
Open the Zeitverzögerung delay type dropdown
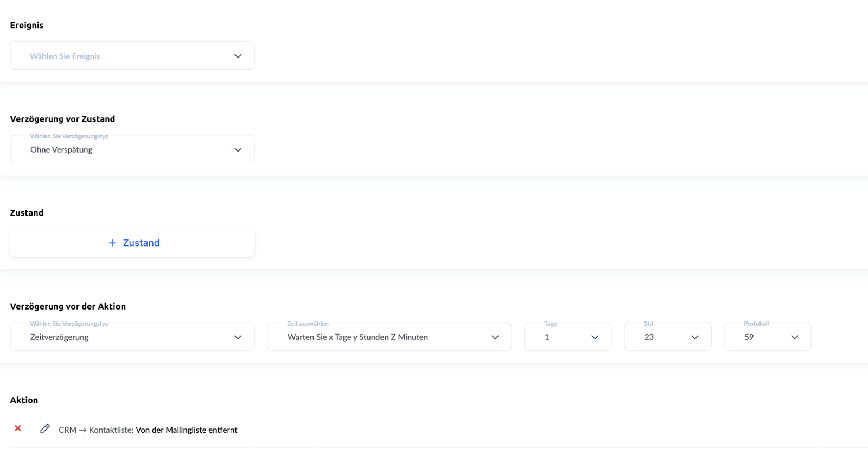coord(132,337)
